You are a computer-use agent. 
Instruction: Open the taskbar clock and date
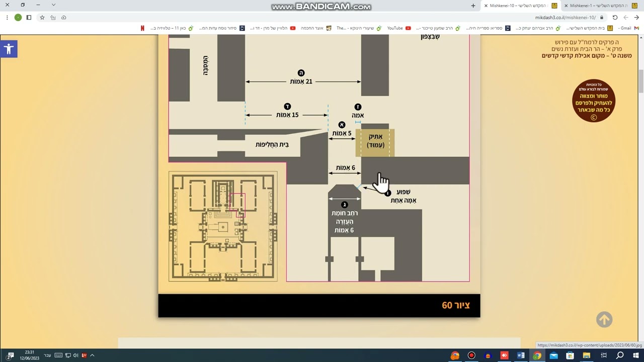(x=29, y=355)
